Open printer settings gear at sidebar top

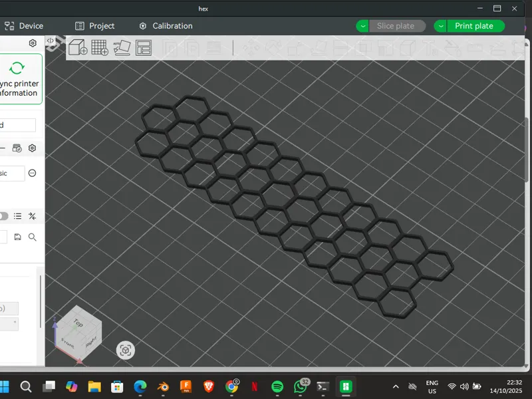pyautogui.click(x=33, y=43)
